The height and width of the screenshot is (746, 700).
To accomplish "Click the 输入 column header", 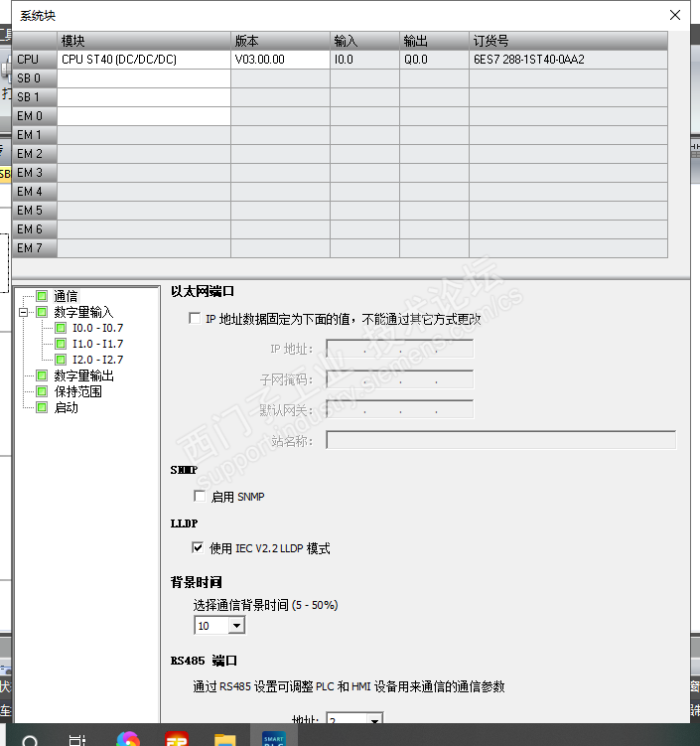I will coord(364,41).
